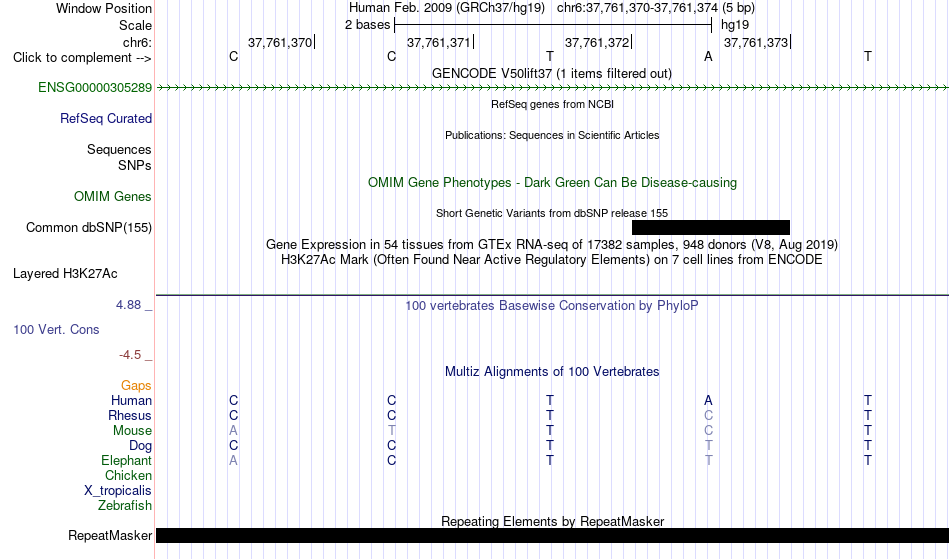Click the H3K27Ac Mark ENCODE title
The image size is (950, 559).
[x=552, y=260]
